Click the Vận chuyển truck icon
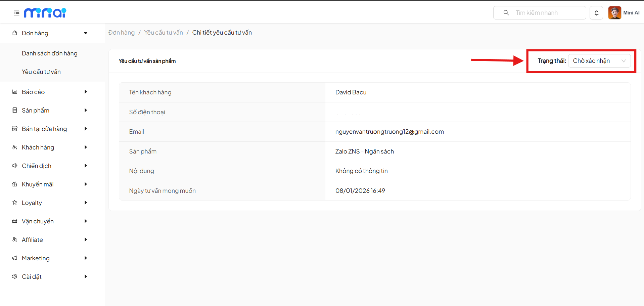 tap(15, 221)
